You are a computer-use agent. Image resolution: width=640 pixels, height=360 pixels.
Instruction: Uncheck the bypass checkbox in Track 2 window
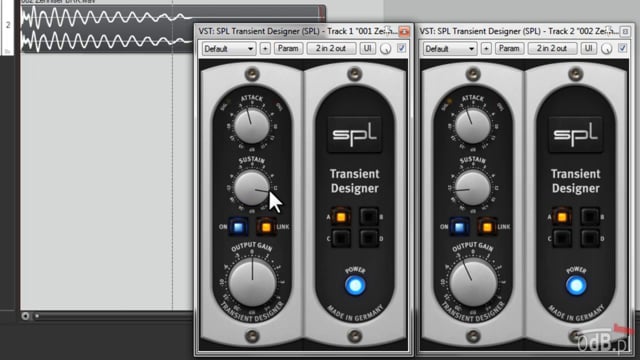pyautogui.click(x=622, y=48)
